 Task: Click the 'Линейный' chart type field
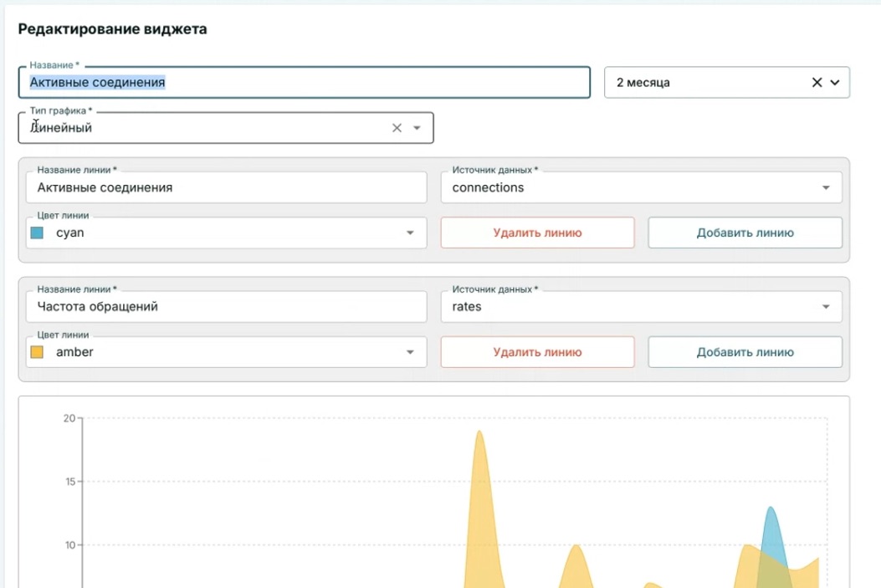[x=226, y=128]
